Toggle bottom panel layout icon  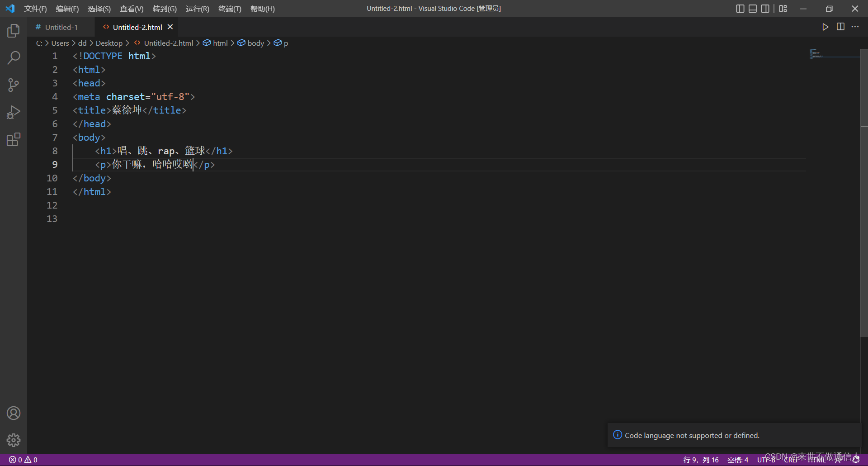(x=753, y=9)
